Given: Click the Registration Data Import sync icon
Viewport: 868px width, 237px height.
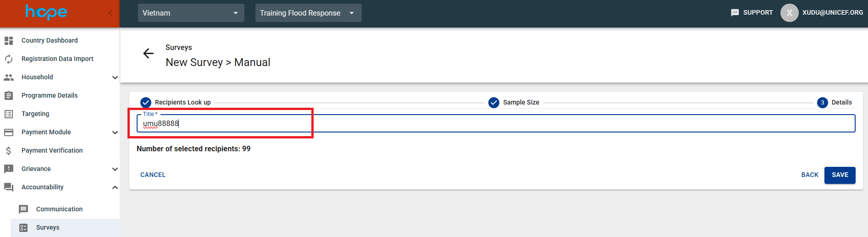Looking at the screenshot, I should tap(9, 59).
